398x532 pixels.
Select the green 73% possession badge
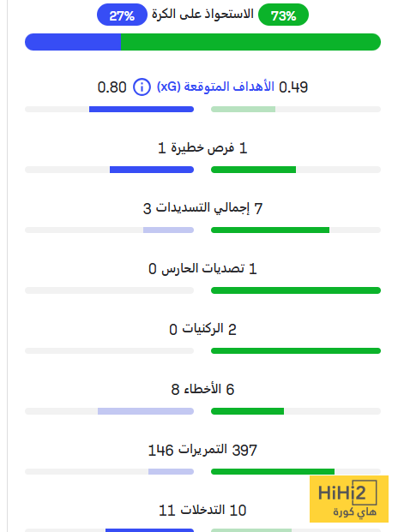(283, 15)
